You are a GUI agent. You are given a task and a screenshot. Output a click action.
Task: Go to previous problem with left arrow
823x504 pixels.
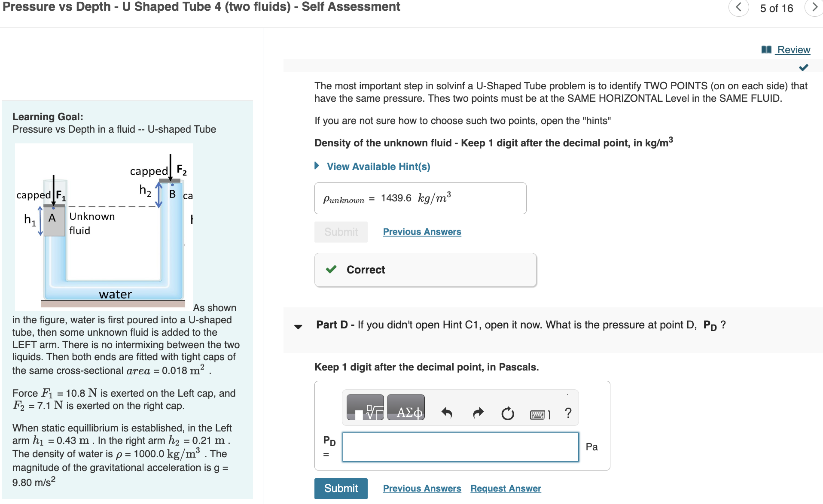pos(738,8)
